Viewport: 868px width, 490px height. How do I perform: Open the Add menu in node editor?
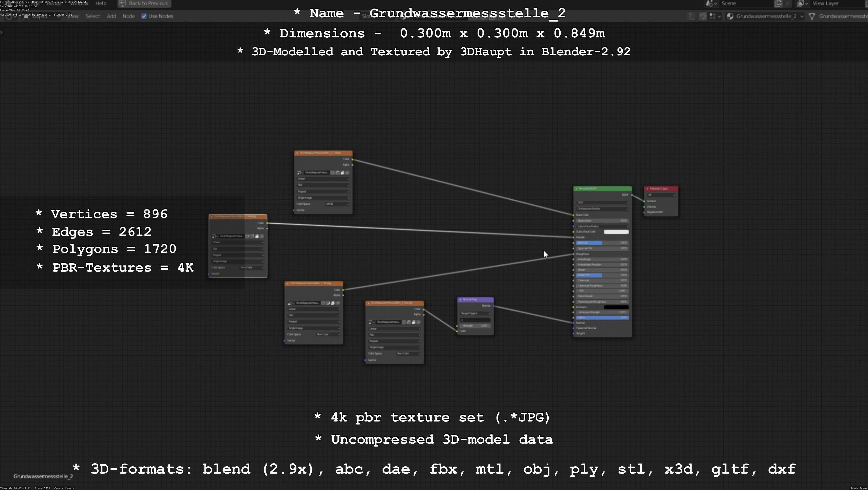pos(111,16)
